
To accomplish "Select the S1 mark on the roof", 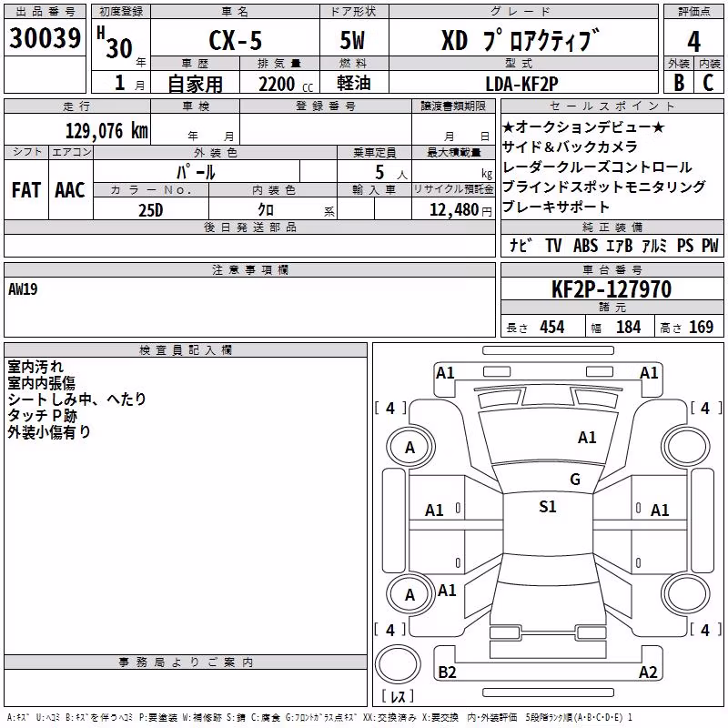I will pos(548,507).
